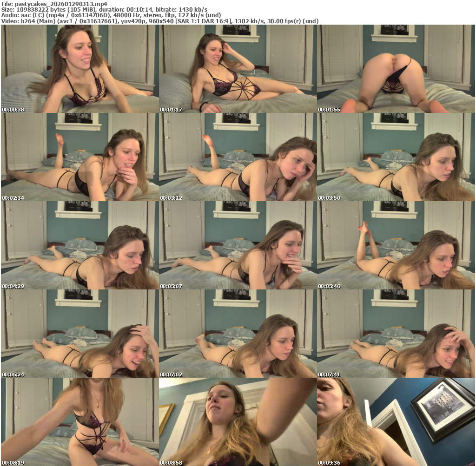This screenshot has width=476, height=466.
Task: Select the frame marked 00:01:17
Action: (x=238, y=69)
